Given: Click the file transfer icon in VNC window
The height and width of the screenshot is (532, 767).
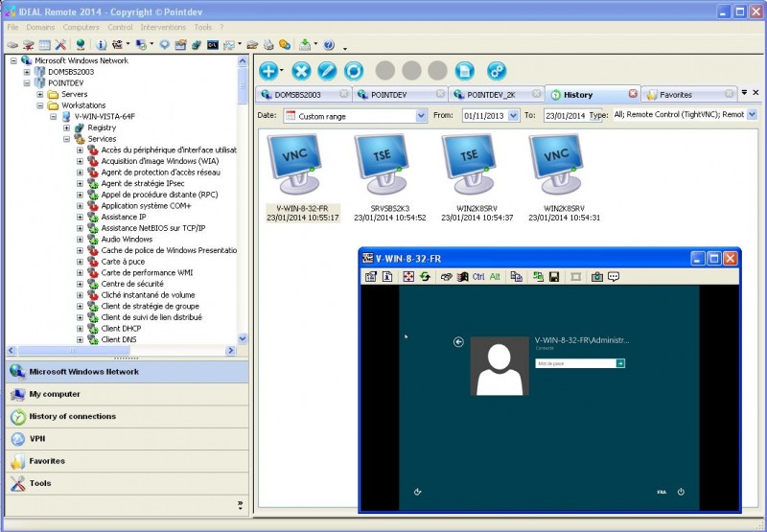Looking at the screenshot, I should 538,277.
